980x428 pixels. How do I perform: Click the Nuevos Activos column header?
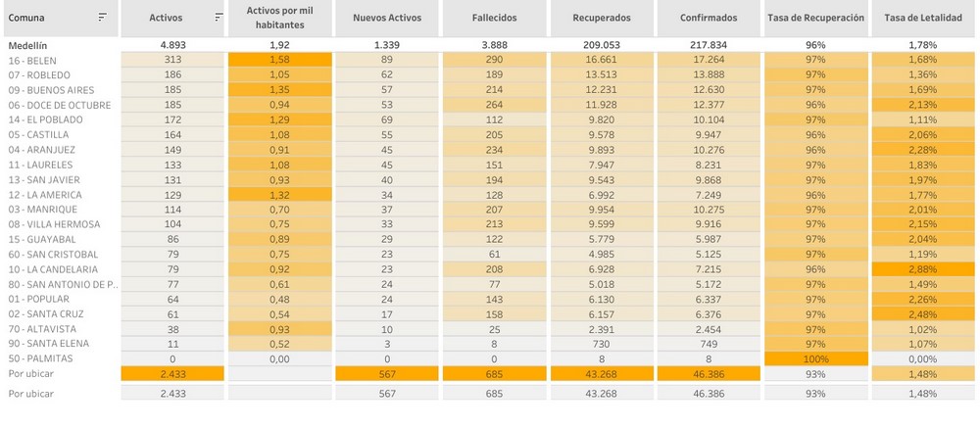385,18
